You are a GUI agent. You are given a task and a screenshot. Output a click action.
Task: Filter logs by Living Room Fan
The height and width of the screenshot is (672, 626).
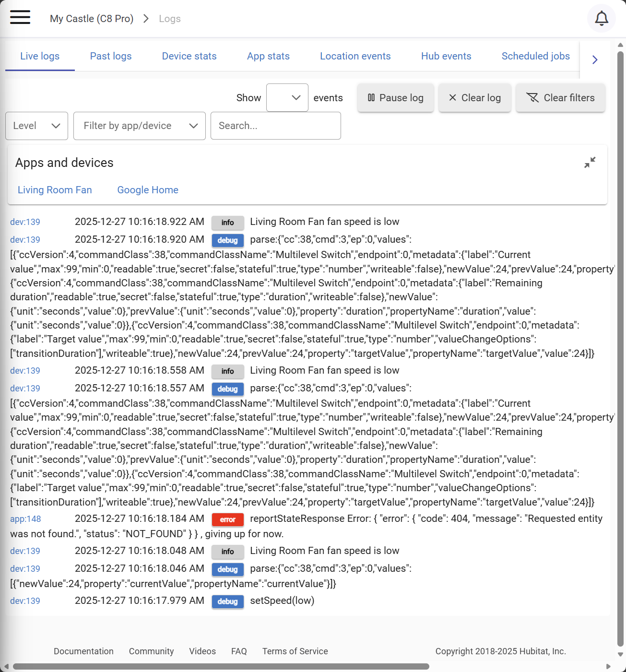pos(55,190)
